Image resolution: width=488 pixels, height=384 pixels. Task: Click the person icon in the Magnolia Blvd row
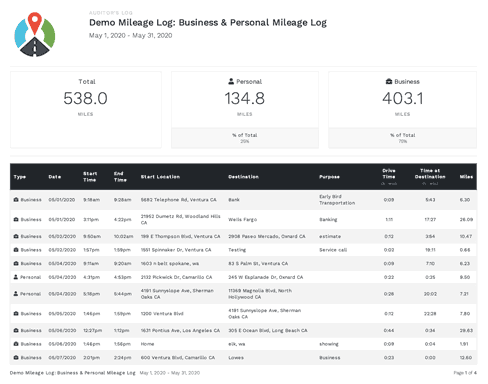pyautogui.click(x=16, y=294)
